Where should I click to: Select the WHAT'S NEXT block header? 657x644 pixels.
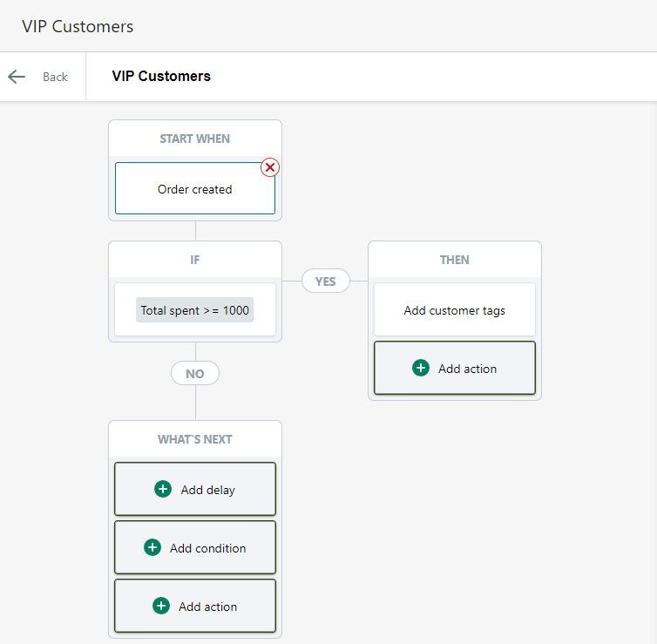point(195,439)
